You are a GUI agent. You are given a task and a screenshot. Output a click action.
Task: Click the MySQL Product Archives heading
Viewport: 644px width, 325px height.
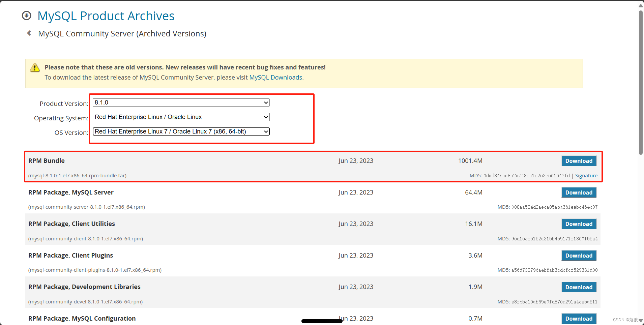[106, 16]
